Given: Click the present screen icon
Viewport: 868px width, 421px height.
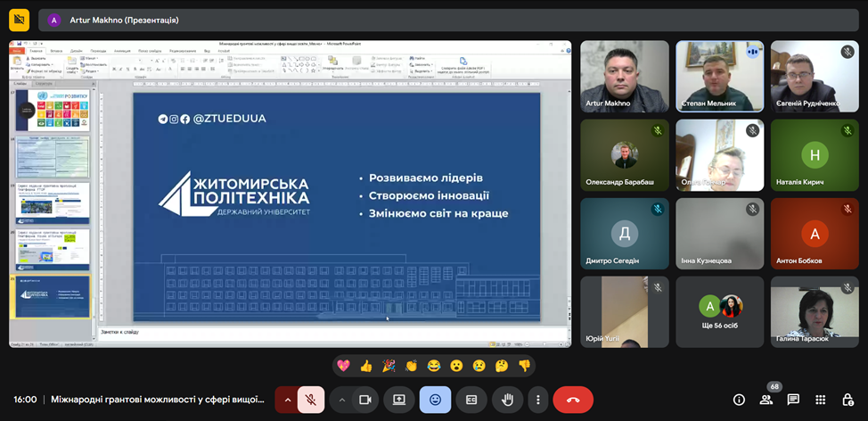Looking at the screenshot, I should pyautogui.click(x=399, y=400).
